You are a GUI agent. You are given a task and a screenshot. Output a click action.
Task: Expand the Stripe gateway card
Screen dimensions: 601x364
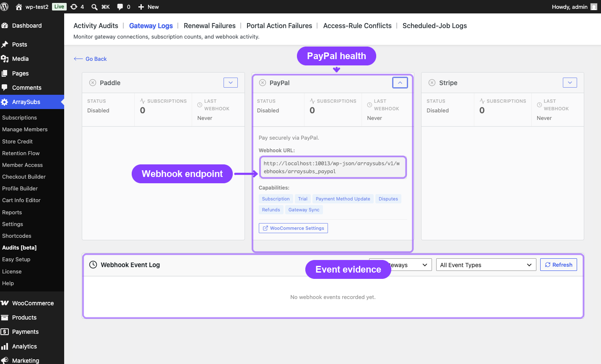coord(570,83)
